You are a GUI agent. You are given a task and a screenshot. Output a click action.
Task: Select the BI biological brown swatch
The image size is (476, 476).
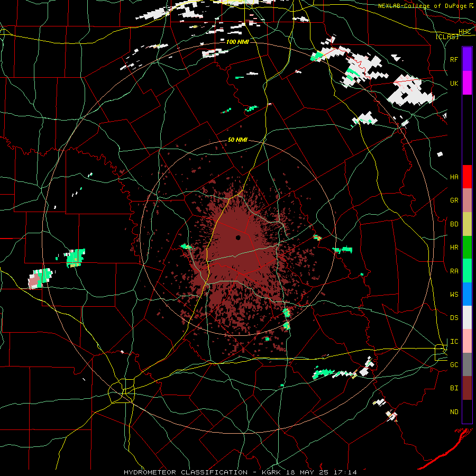(467, 388)
